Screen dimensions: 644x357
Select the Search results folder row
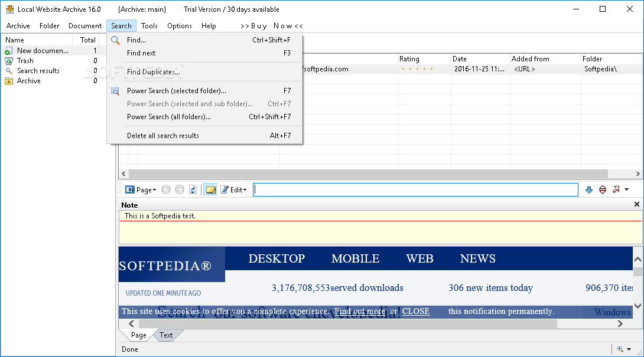52,71
